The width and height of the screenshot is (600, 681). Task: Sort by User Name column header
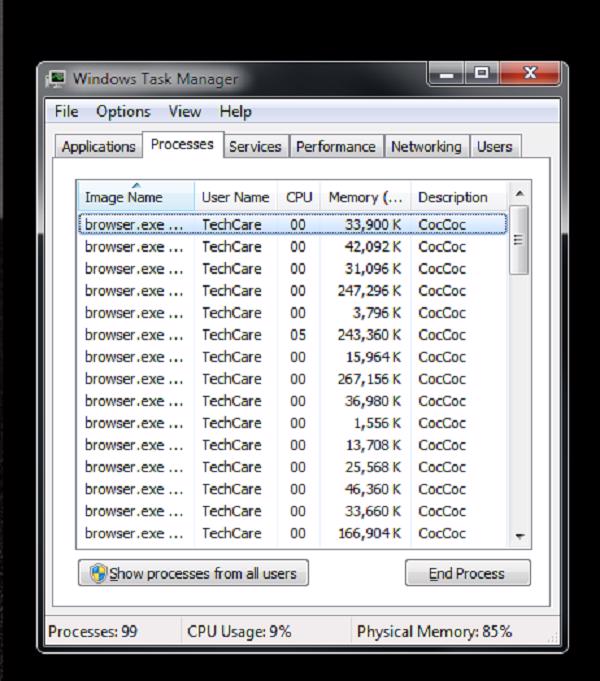[235, 197]
